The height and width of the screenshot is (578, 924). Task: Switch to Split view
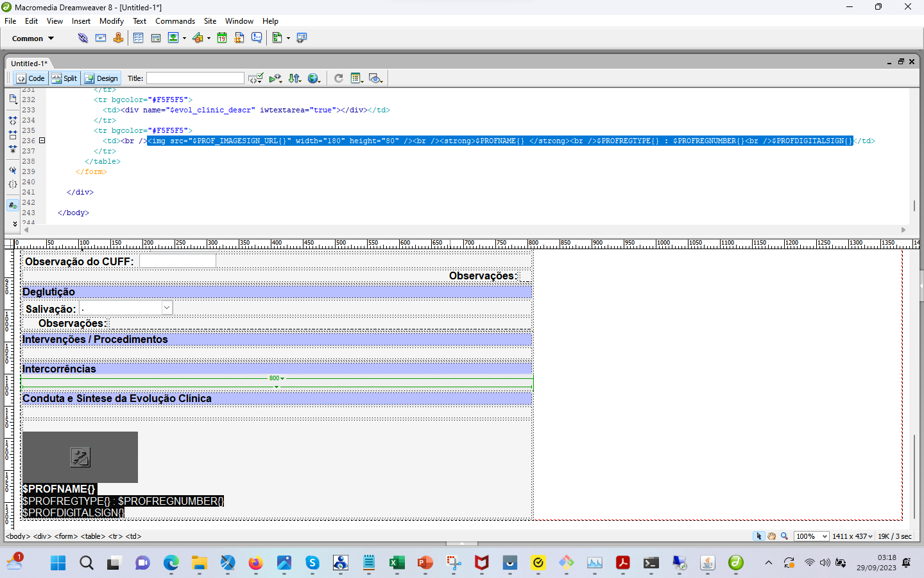click(x=64, y=78)
